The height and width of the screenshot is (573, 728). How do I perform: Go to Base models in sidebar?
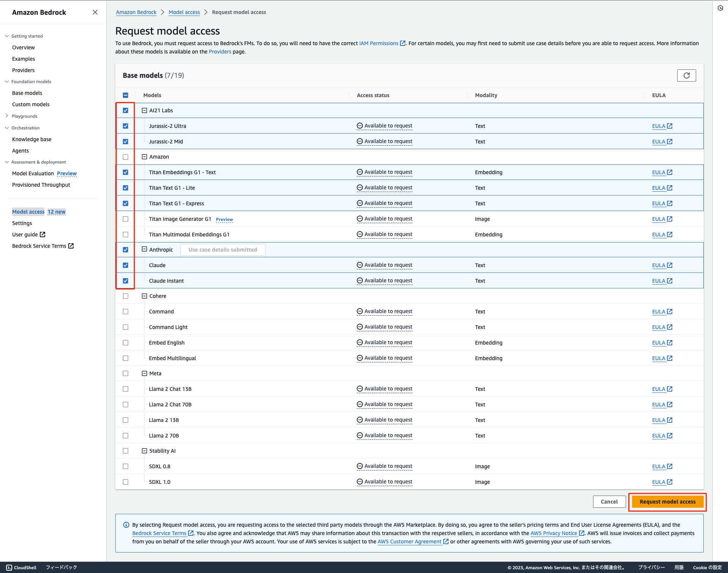tap(27, 93)
